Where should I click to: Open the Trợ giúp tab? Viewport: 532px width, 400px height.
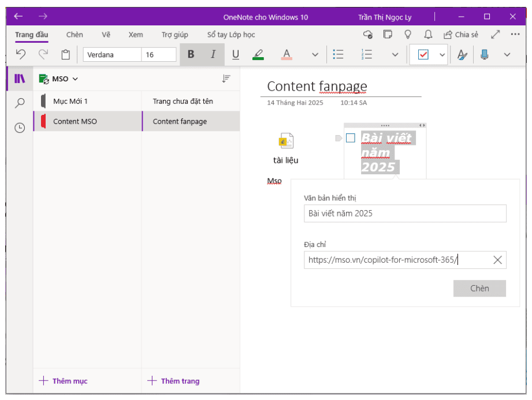point(174,35)
